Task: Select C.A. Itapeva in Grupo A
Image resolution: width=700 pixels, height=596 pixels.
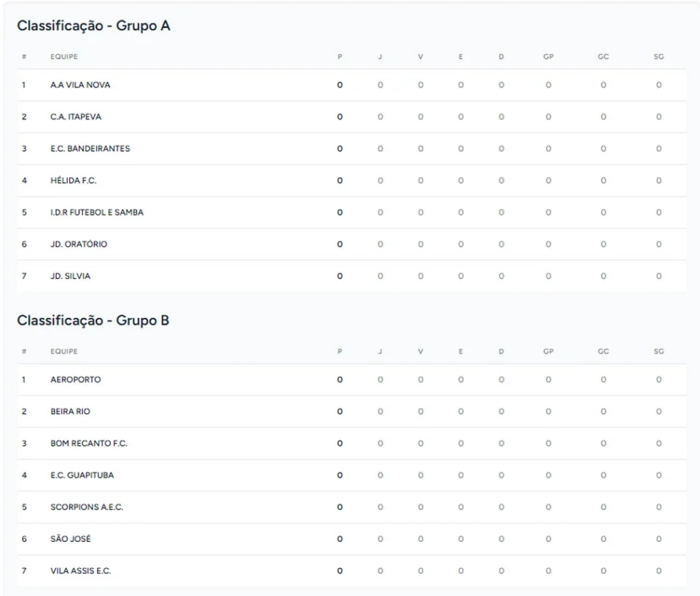Action: click(x=76, y=117)
